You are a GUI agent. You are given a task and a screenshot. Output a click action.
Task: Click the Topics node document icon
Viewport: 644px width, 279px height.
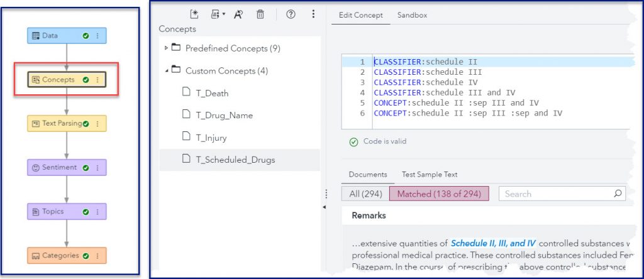(35, 212)
